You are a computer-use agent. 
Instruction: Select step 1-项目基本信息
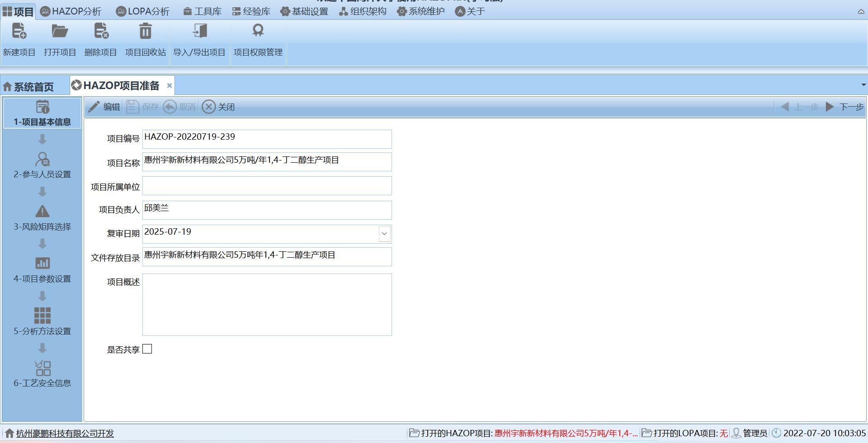[x=42, y=113]
